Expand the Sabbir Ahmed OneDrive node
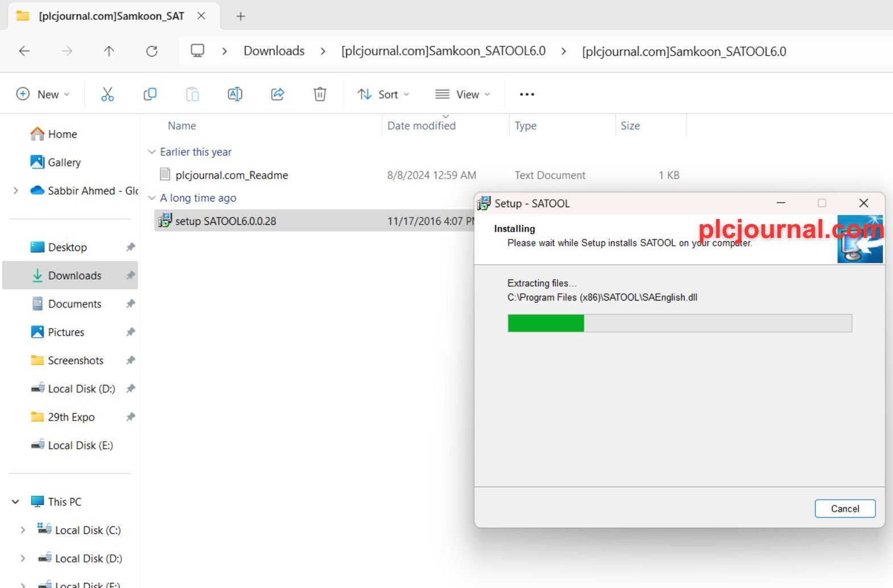The width and height of the screenshot is (893, 588). pos(15,191)
